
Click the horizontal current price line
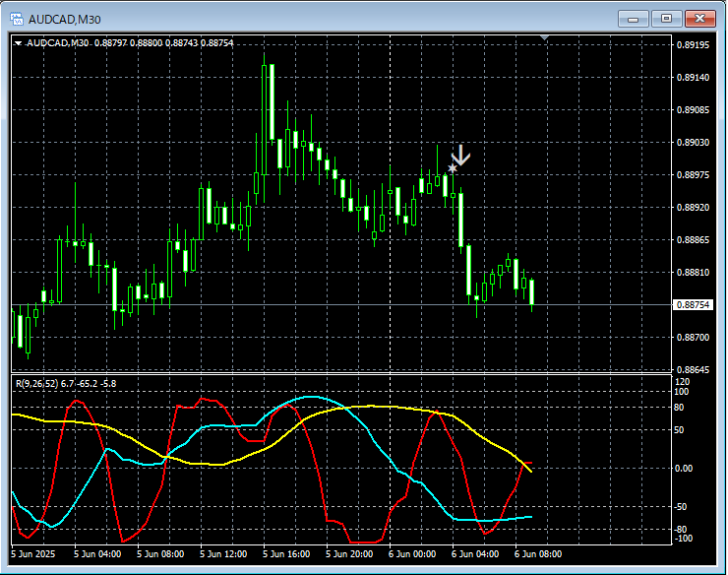(341, 305)
